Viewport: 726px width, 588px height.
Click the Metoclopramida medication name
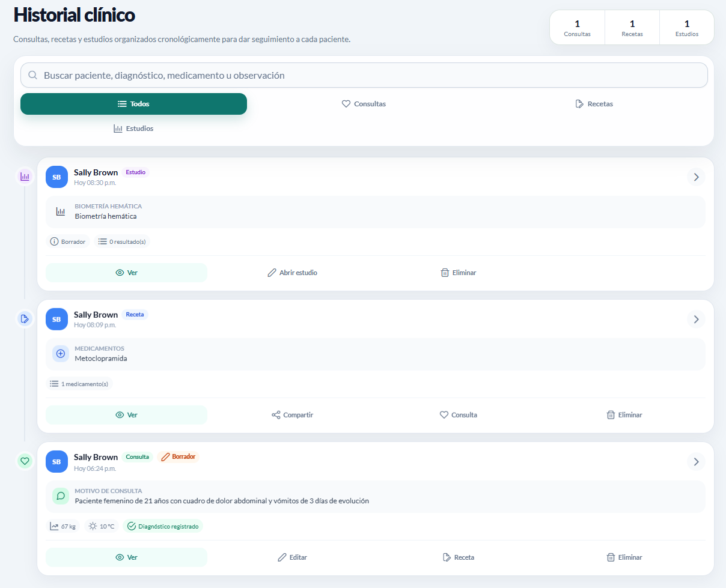tap(101, 359)
